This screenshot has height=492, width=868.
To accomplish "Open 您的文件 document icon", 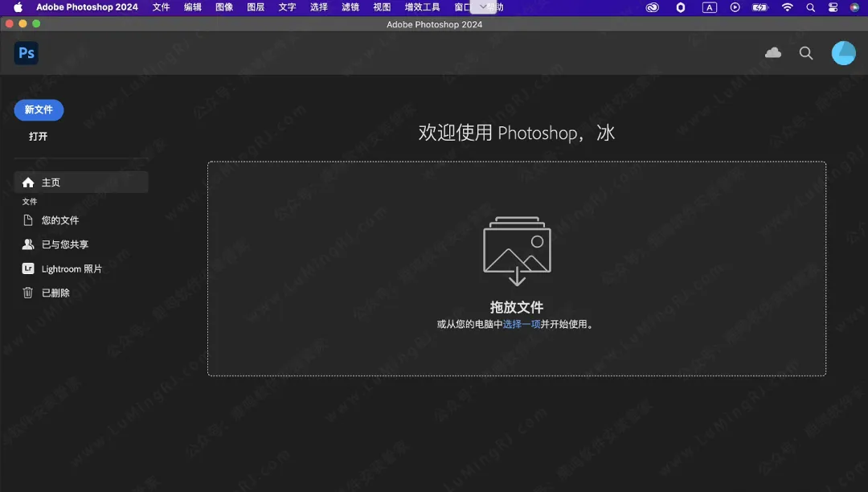I will 27,220.
